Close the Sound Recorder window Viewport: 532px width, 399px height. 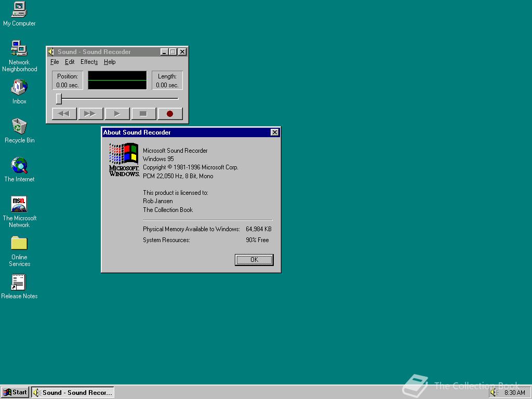click(182, 52)
